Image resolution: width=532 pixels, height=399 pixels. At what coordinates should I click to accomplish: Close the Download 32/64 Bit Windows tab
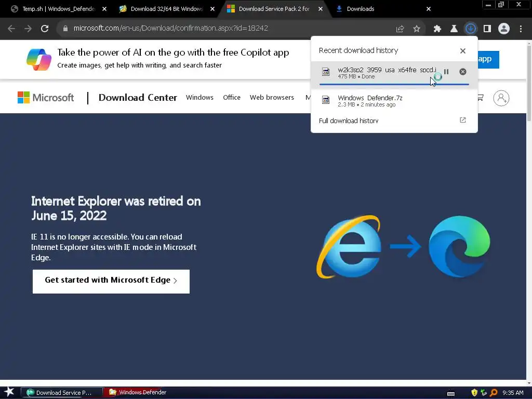tap(212, 9)
